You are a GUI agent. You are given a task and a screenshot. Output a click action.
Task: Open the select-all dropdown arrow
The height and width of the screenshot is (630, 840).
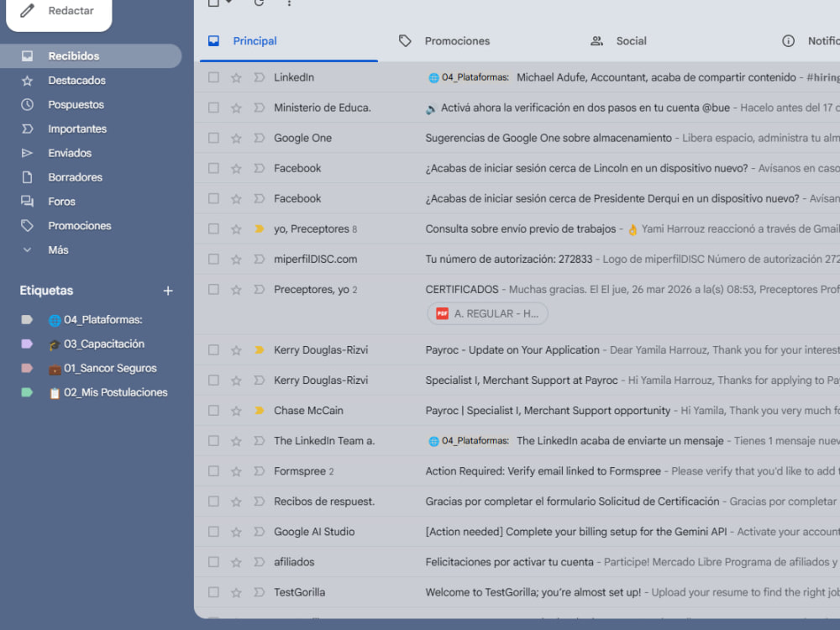pos(229,3)
